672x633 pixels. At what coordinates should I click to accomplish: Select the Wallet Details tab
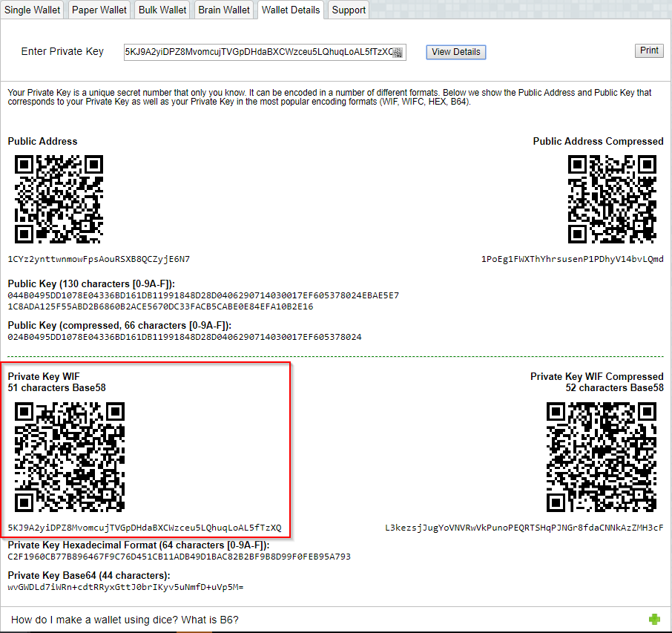(291, 10)
